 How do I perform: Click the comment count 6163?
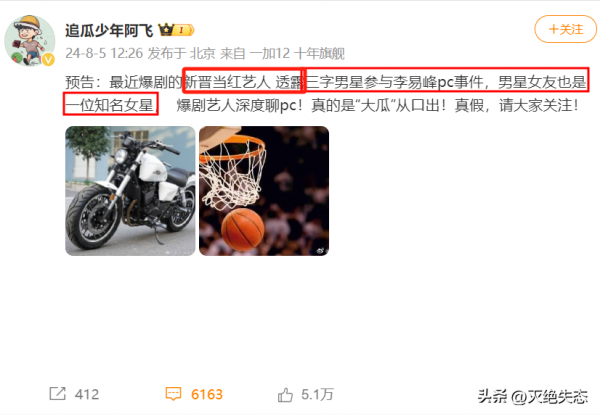(x=207, y=394)
